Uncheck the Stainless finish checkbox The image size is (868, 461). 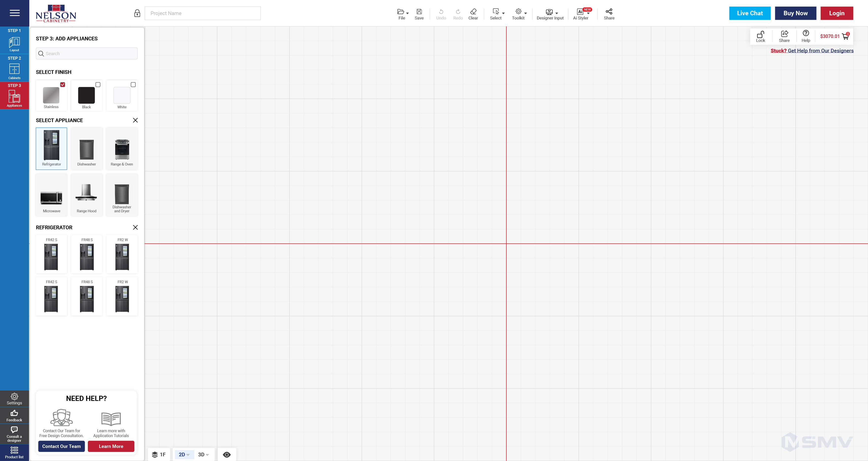(x=62, y=84)
